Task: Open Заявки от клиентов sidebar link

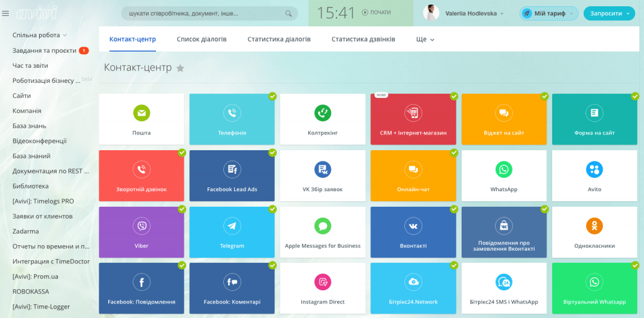Action: (42, 216)
